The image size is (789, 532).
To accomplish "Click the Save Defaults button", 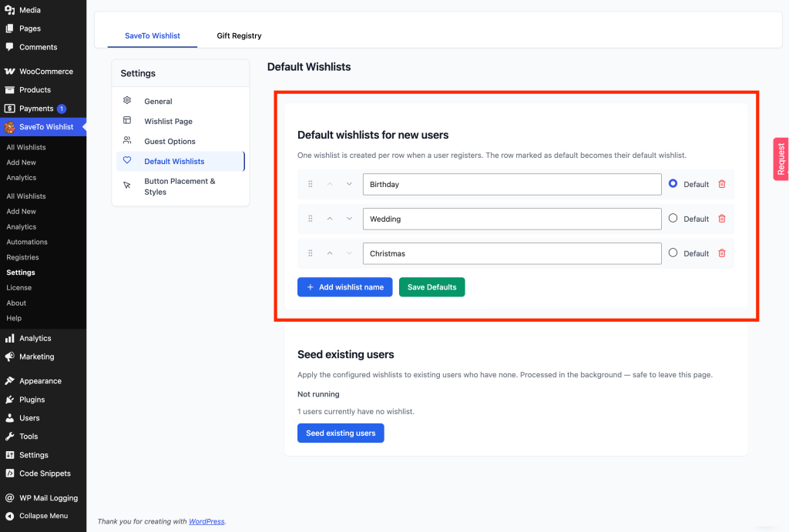I will 431,287.
